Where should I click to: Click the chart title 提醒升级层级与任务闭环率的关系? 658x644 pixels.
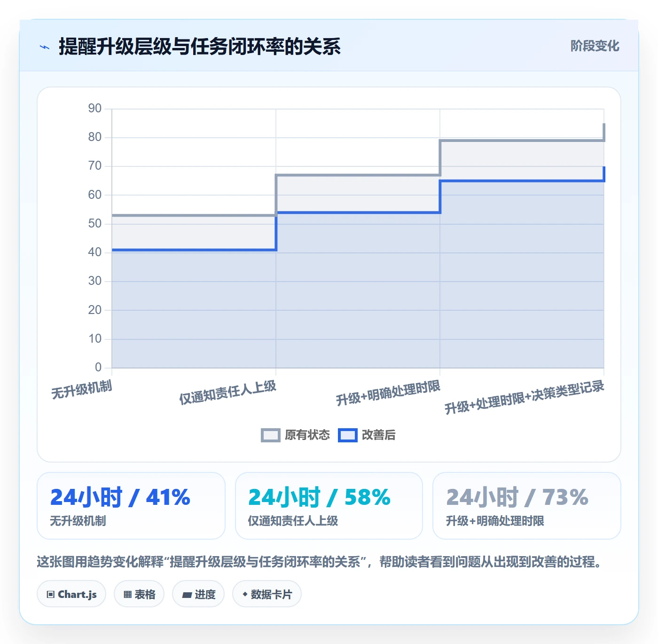coord(199,47)
